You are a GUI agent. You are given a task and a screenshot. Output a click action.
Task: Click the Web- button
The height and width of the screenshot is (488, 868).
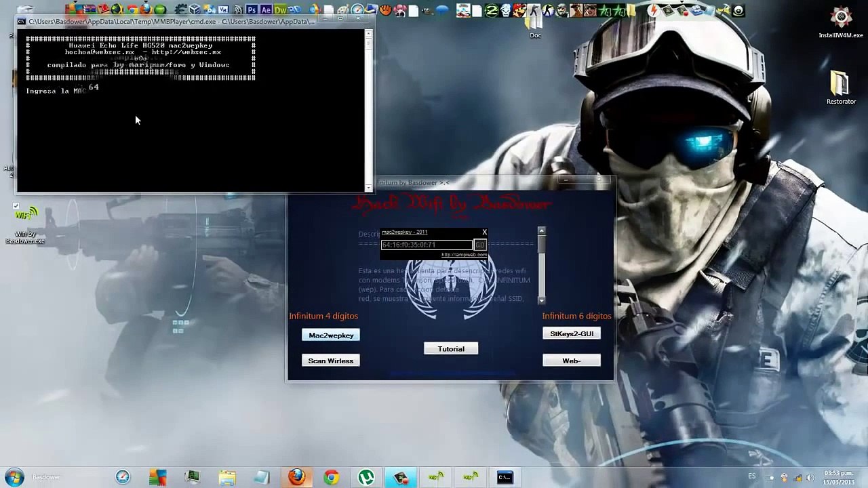[572, 361]
